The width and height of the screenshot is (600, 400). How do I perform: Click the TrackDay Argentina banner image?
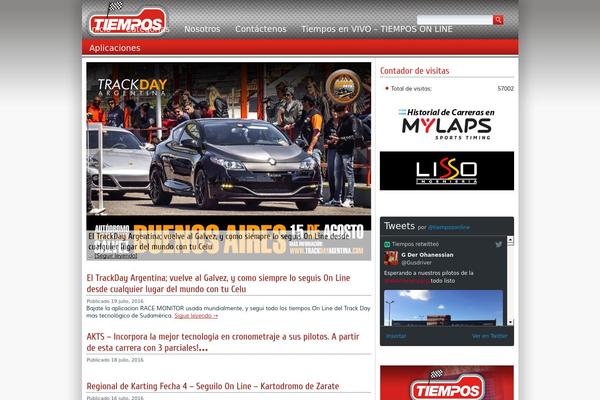point(228,161)
